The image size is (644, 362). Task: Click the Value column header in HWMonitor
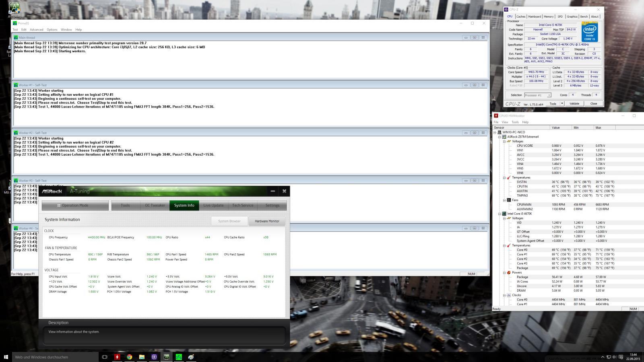[x=561, y=128]
